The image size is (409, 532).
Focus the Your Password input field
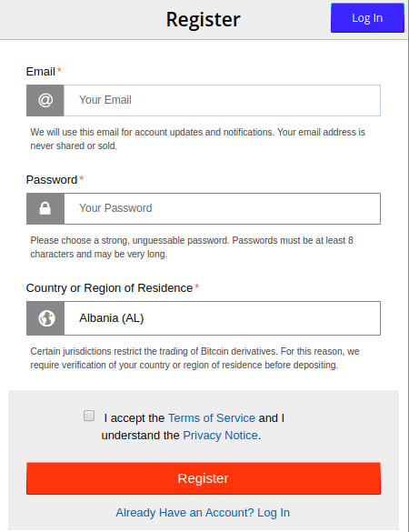[x=222, y=208]
